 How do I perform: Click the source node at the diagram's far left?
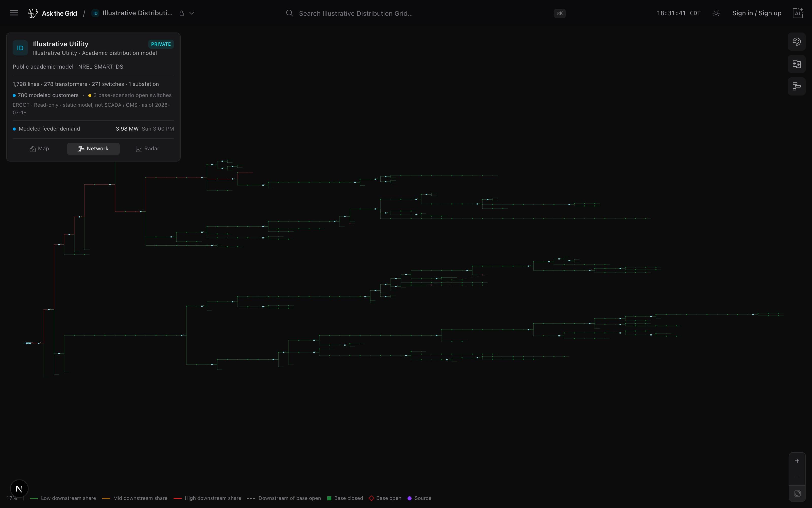point(28,343)
